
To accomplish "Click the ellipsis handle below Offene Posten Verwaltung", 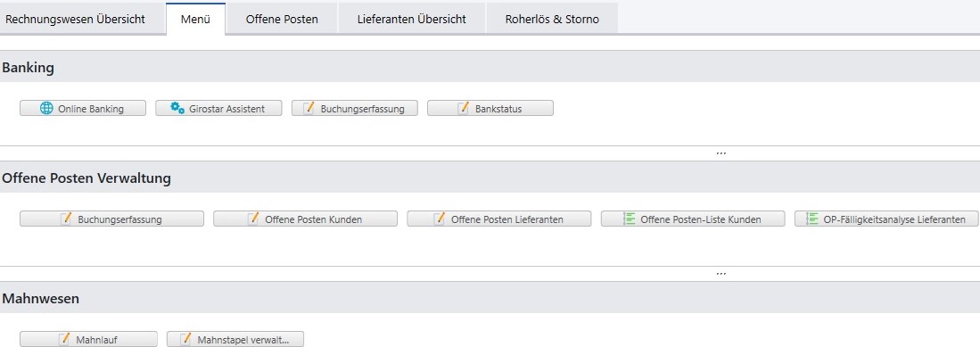I will [x=721, y=274].
